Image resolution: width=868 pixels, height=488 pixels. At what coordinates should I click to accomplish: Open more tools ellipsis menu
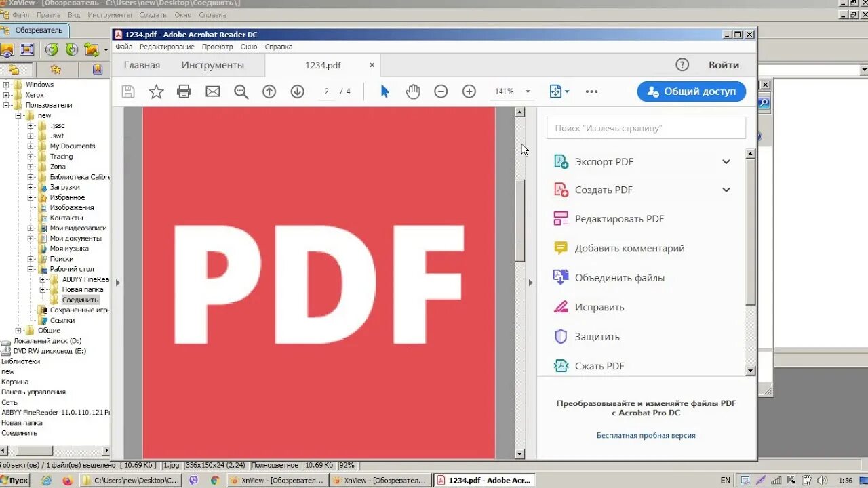click(591, 91)
